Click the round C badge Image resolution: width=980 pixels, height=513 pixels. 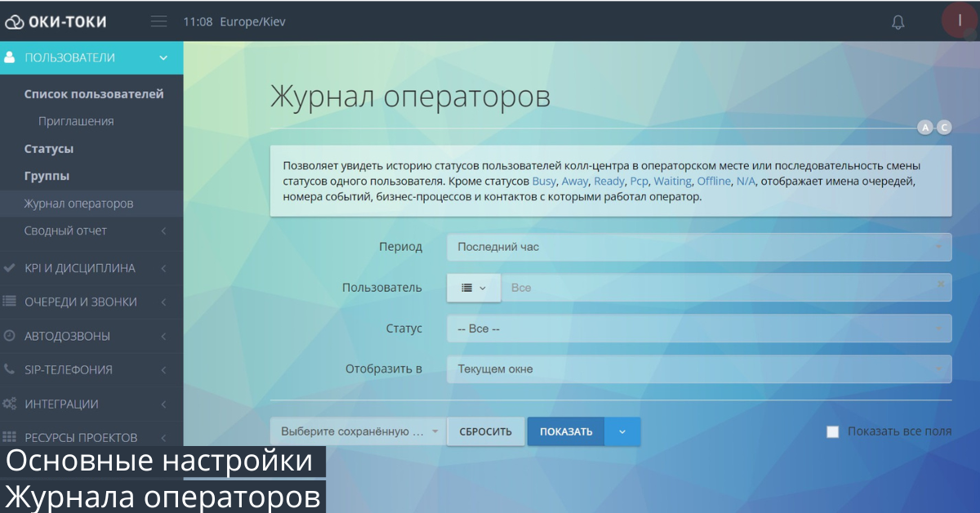(944, 127)
